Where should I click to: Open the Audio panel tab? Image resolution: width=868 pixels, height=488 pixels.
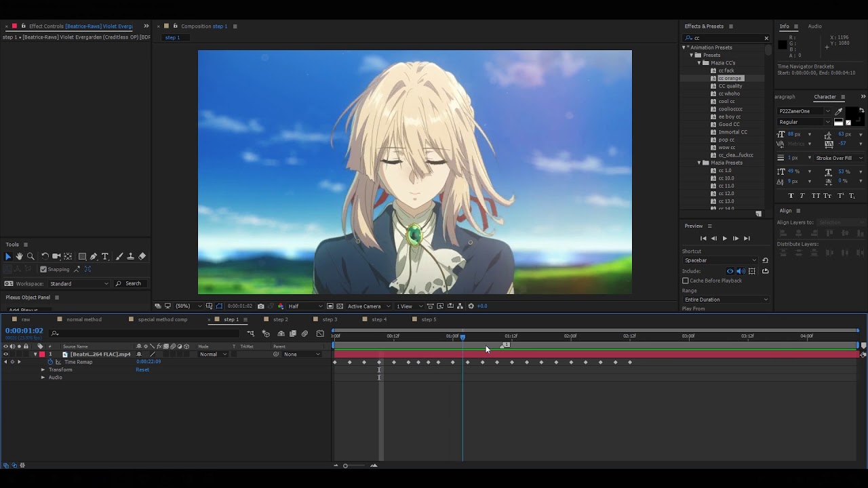[x=814, y=26]
